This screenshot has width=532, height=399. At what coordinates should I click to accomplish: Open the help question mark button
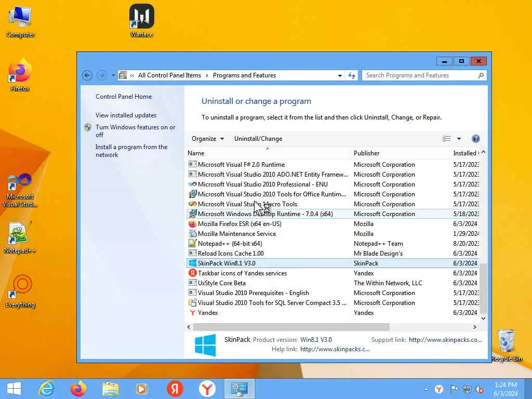[x=476, y=138]
